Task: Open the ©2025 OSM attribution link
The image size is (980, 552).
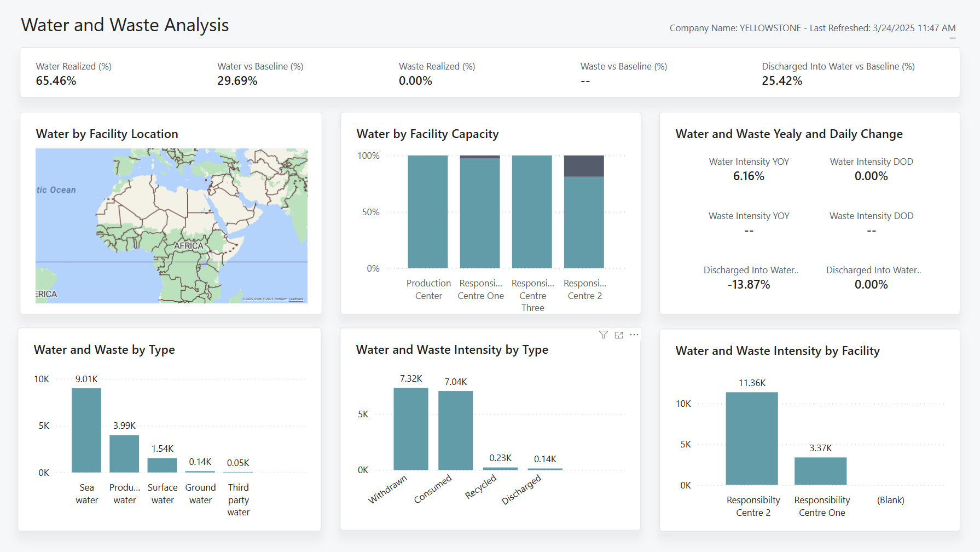Action: click(x=252, y=299)
